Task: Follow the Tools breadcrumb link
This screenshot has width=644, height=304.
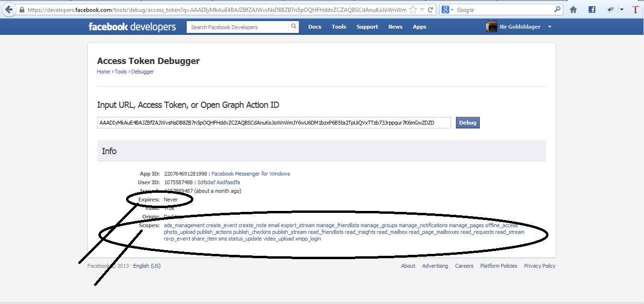Action: coord(121,72)
